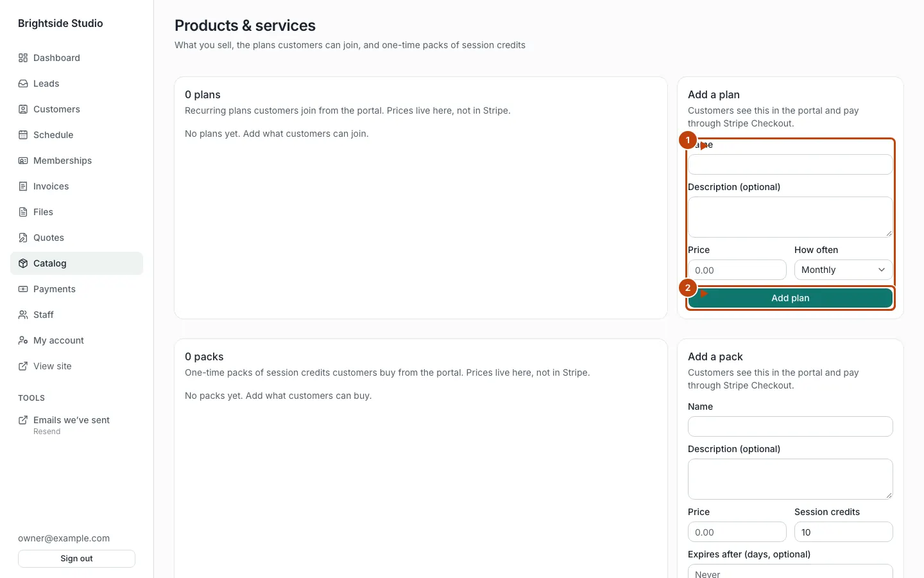Image resolution: width=924 pixels, height=578 pixels.
Task: Submit the Add plan button
Action: pos(791,298)
